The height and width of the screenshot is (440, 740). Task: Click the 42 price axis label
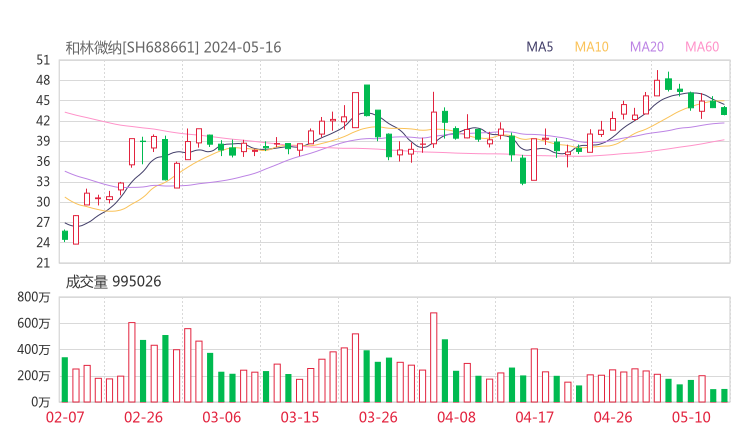click(43, 121)
